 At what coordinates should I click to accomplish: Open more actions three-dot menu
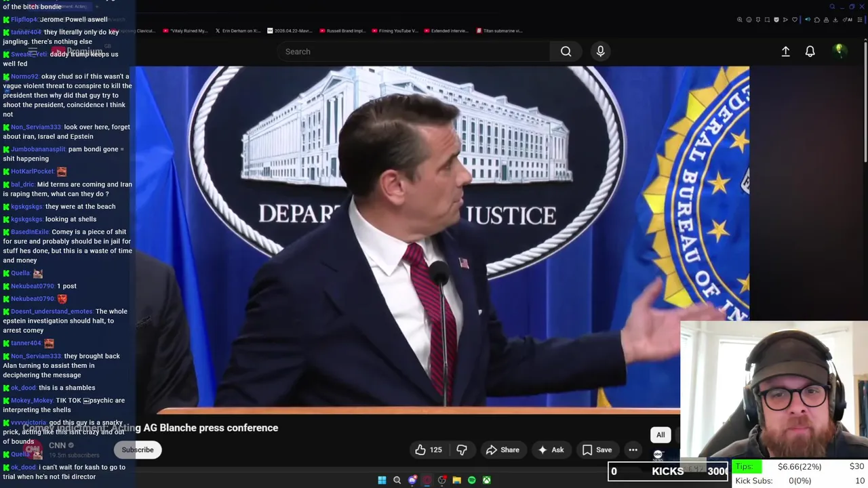click(x=633, y=449)
